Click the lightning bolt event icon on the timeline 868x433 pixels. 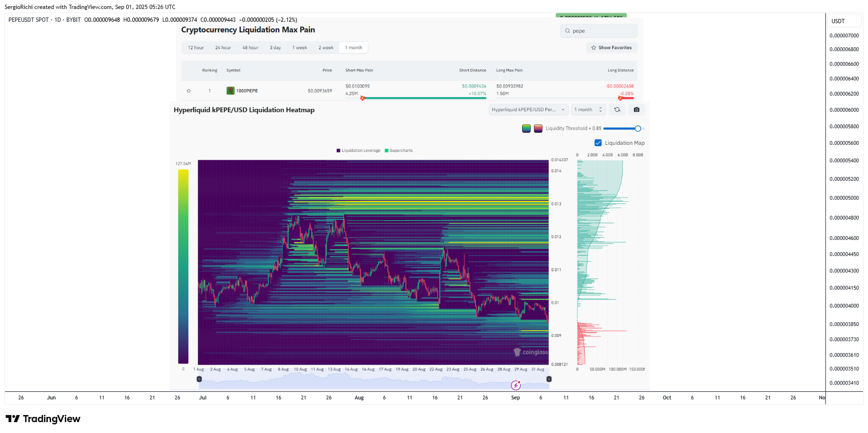[516, 385]
